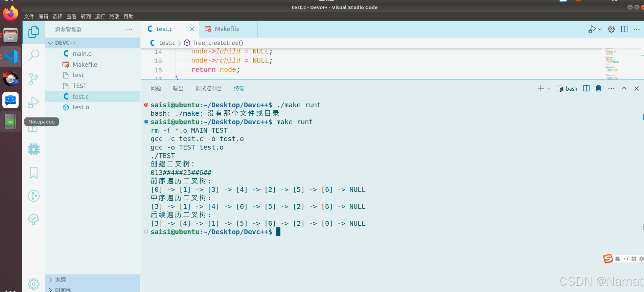Click the Sogou input method S icon
The height and width of the screenshot is (292, 644).
608,259
